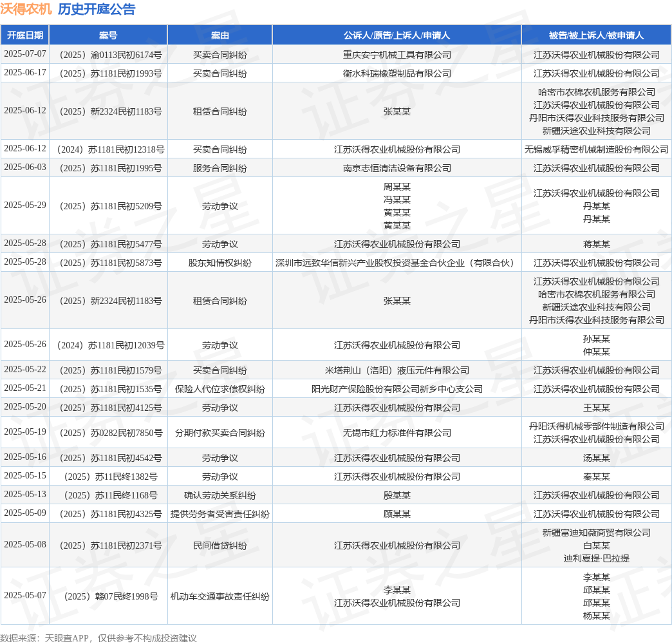Click plaintiff 顾某某
672x644 pixels.
(x=397, y=514)
